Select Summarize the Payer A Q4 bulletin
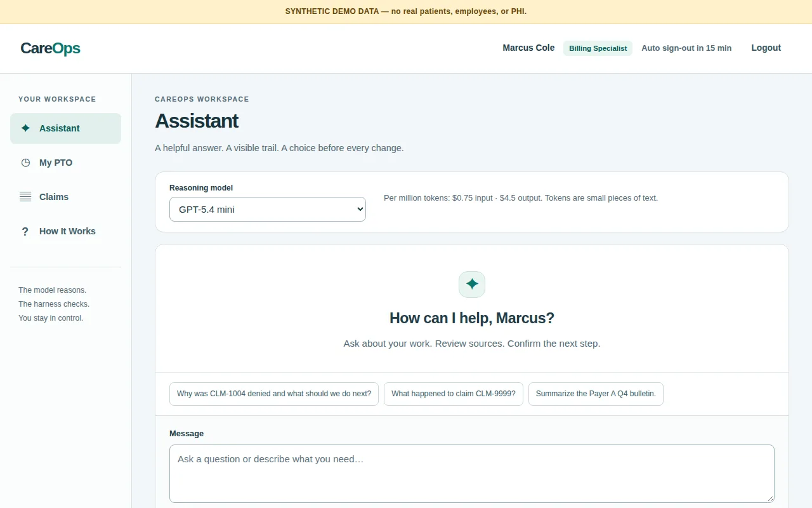The width and height of the screenshot is (812, 508). click(x=596, y=394)
